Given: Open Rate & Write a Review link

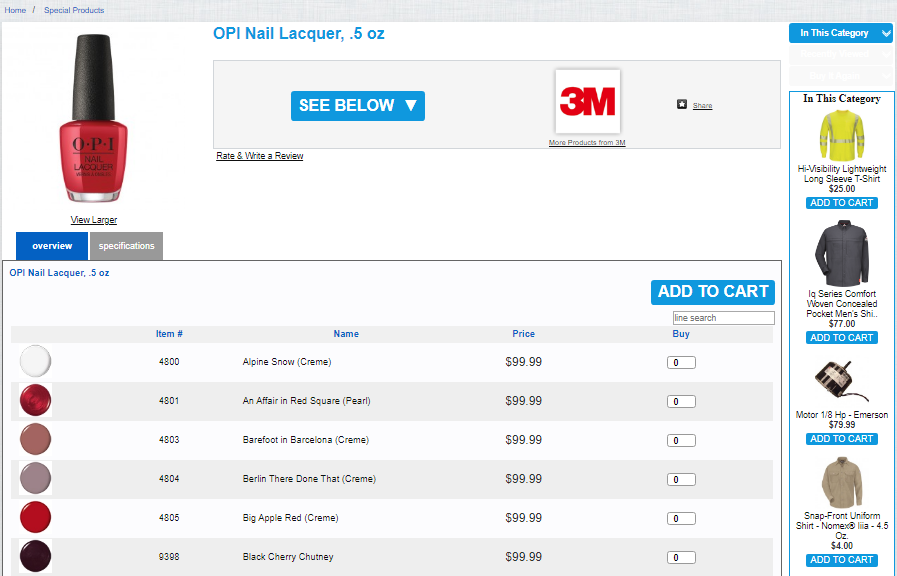Looking at the screenshot, I should 260,156.
